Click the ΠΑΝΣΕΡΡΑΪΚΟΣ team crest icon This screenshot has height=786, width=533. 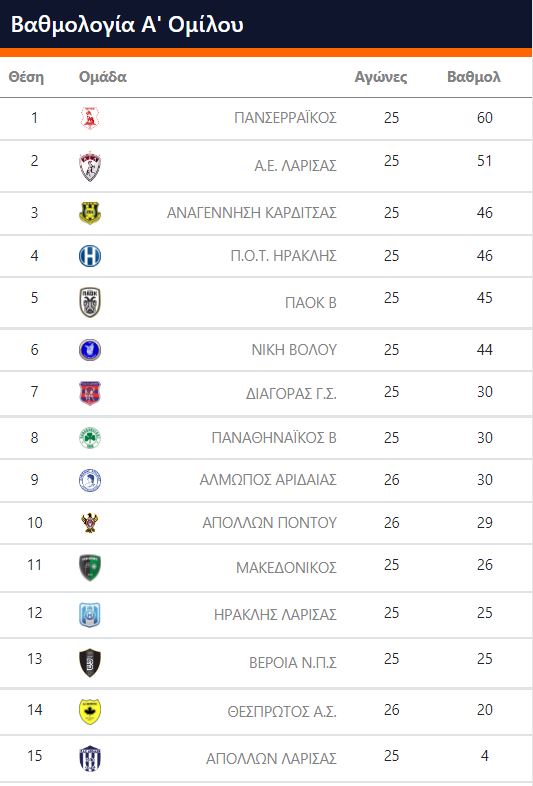pyautogui.click(x=90, y=118)
